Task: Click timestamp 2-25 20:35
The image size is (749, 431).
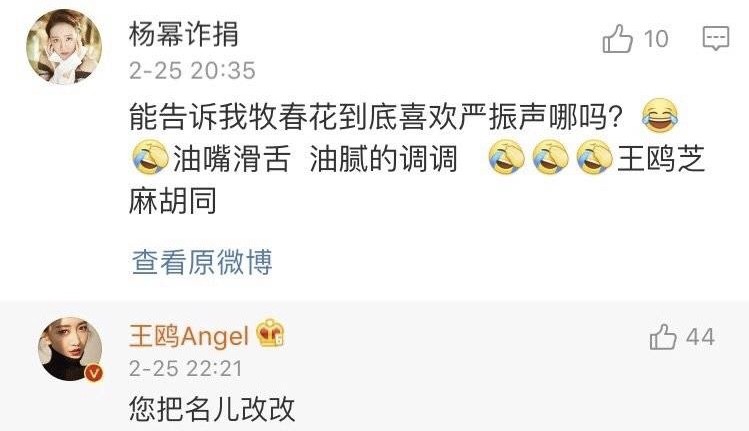Action: tap(192, 71)
